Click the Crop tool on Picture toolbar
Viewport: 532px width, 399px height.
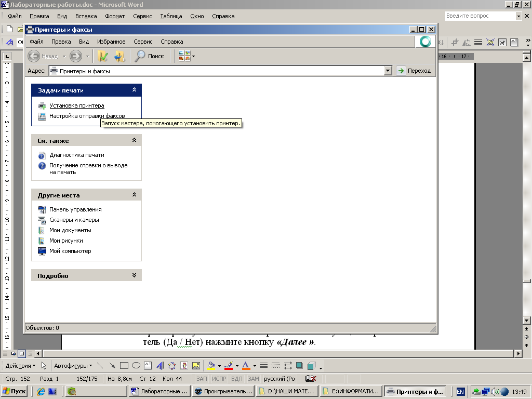tap(455, 43)
